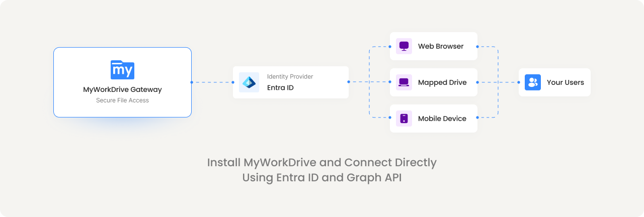Select the MyWorkDrive Gateway title text
Image resolution: width=644 pixels, height=217 pixels.
pos(122,90)
